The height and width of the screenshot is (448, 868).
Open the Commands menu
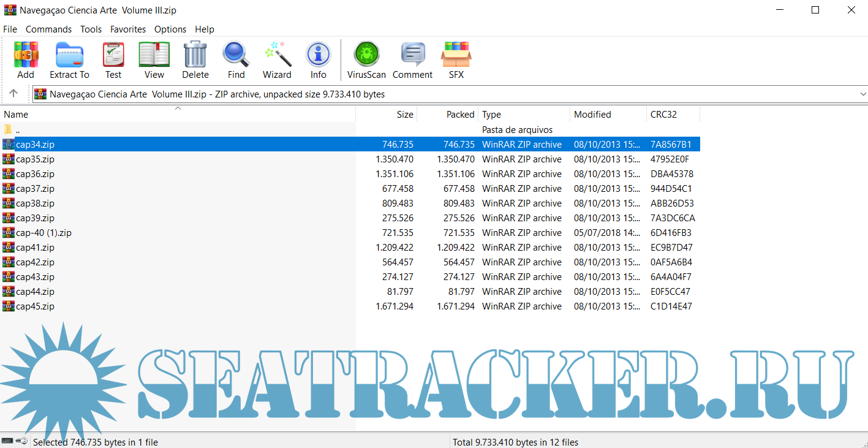(48, 29)
